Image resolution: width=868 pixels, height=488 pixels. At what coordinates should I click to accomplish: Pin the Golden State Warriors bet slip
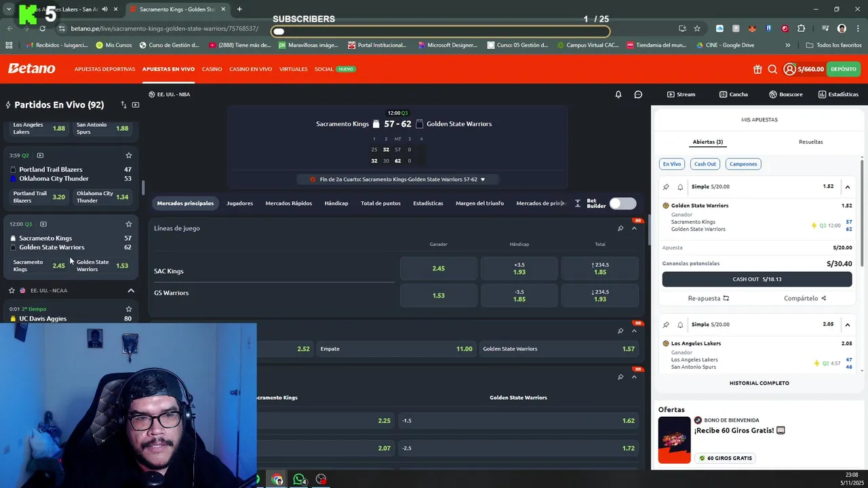[666, 186]
